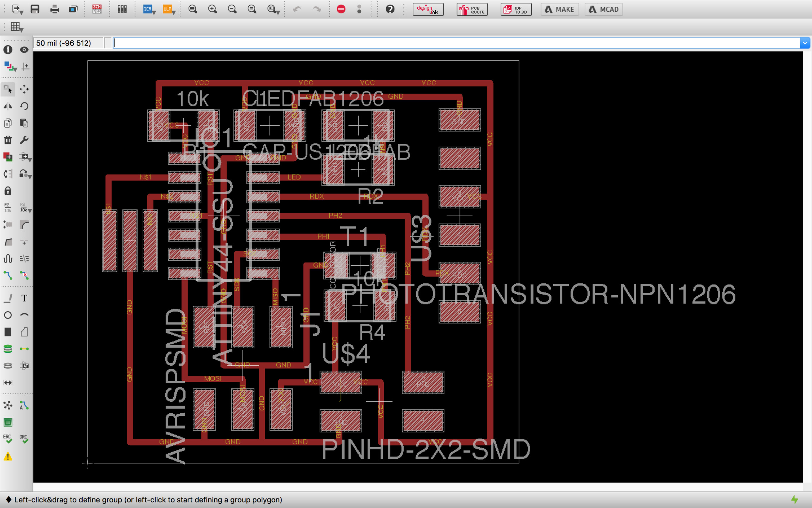This screenshot has height=508, width=812.
Task: Open the yellow Errors warning icon
Action: tap(8, 456)
